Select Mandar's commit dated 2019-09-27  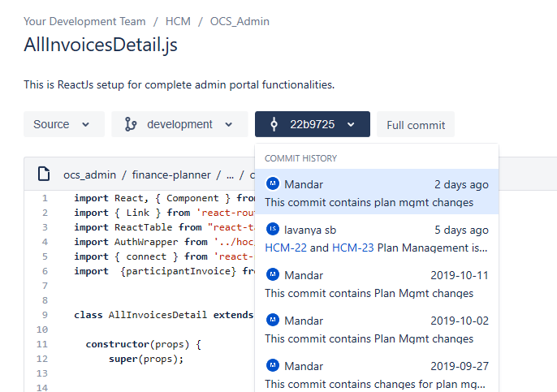click(x=377, y=372)
